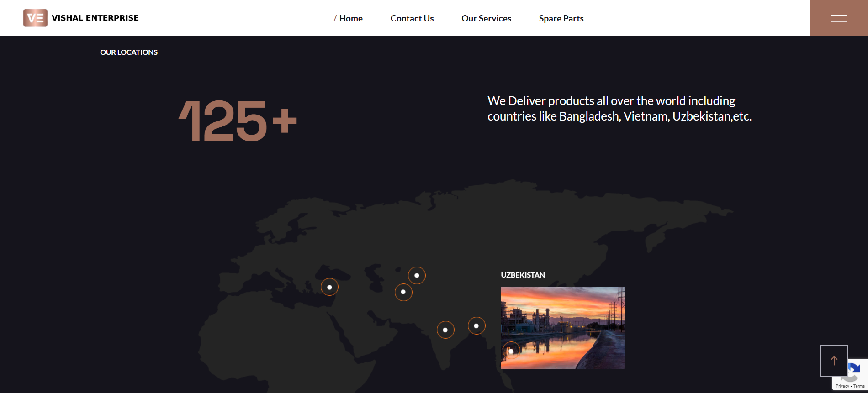Screen dimensions: 868x393
Task: Click the scroll-to-top arrow button
Action: (834, 361)
